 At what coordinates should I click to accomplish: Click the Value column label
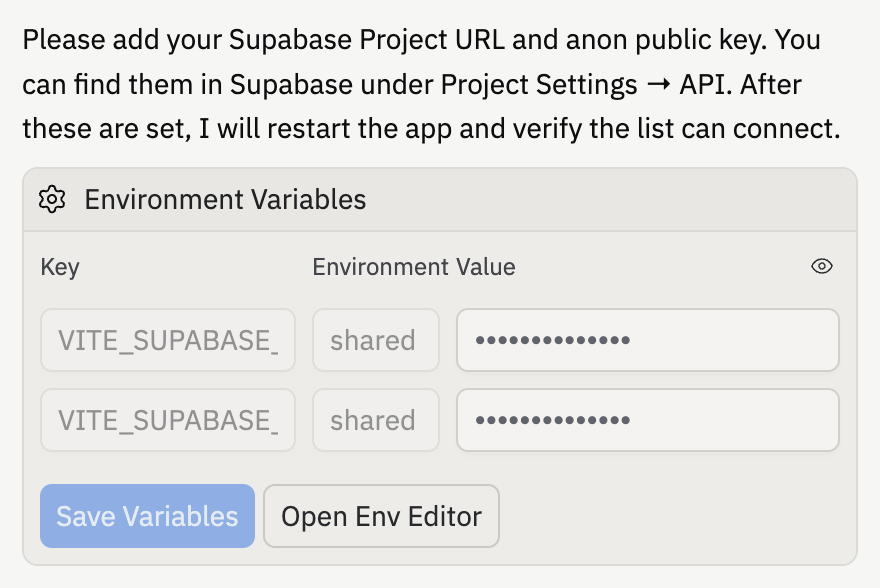pos(486,267)
